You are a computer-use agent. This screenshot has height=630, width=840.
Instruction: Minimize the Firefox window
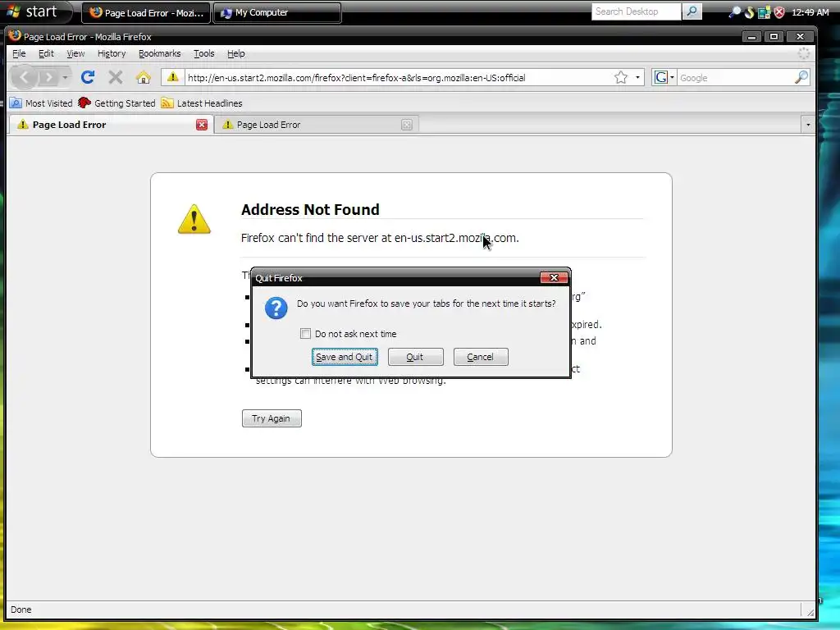point(751,36)
